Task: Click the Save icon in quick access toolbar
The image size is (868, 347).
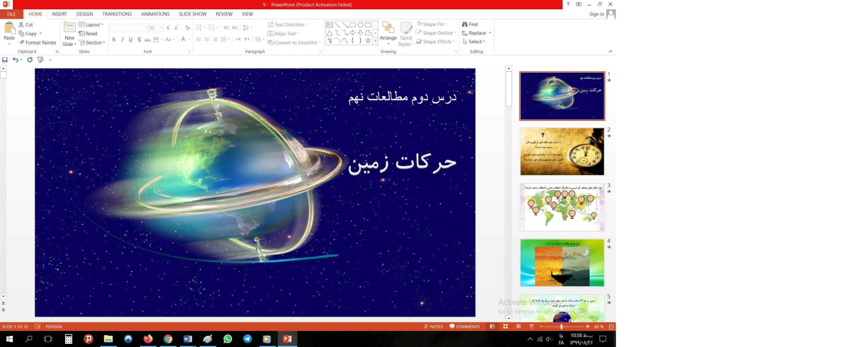Action: click(5, 60)
